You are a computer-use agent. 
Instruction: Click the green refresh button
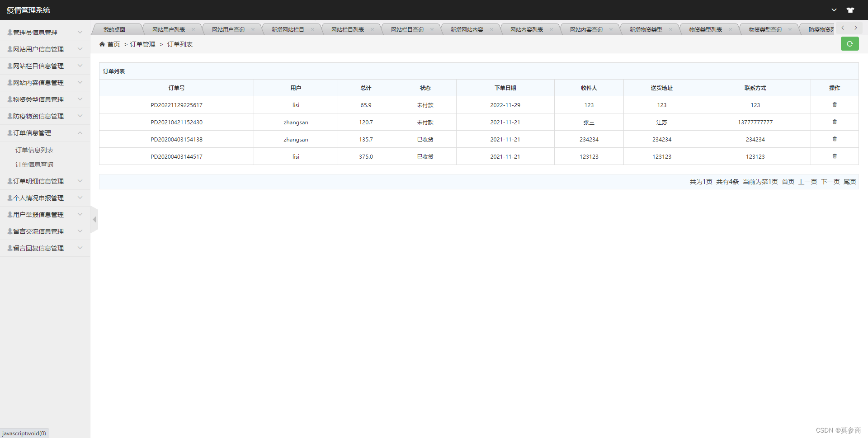tap(849, 44)
